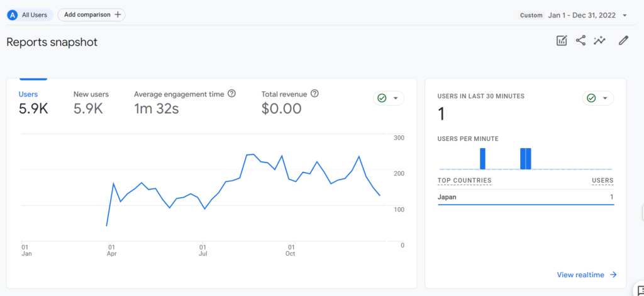Click the arrow icon beside View realtime
644x296 pixels.
(613, 275)
